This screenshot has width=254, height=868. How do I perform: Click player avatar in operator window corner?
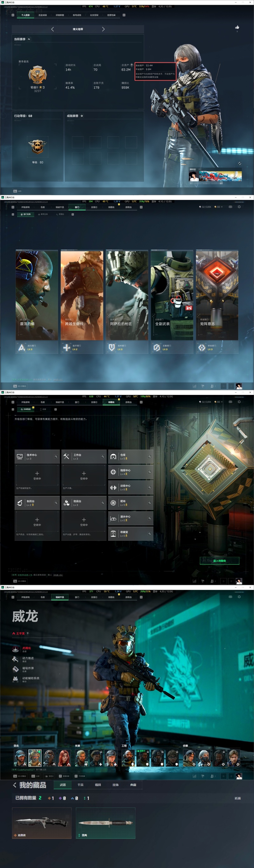pyautogui.click(x=239, y=776)
